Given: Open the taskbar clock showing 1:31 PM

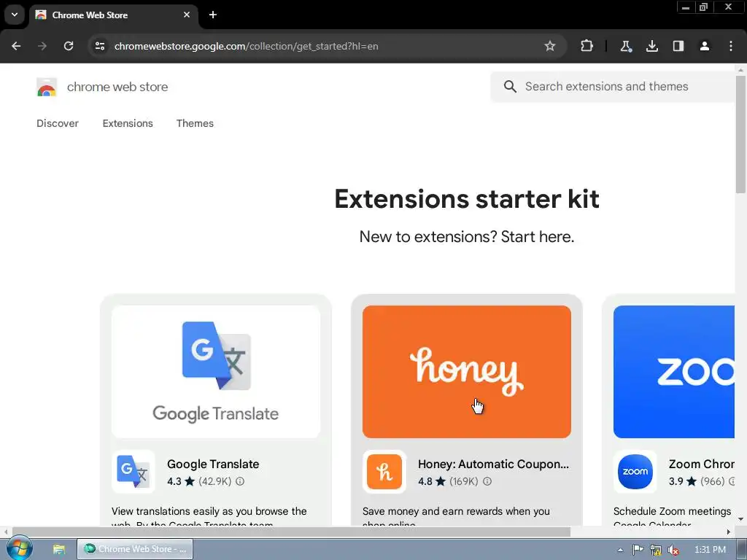Looking at the screenshot, I should coord(710,550).
